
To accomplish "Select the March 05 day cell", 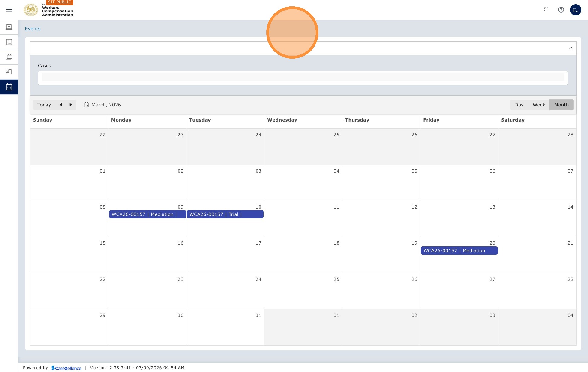I will click(381, 183).
